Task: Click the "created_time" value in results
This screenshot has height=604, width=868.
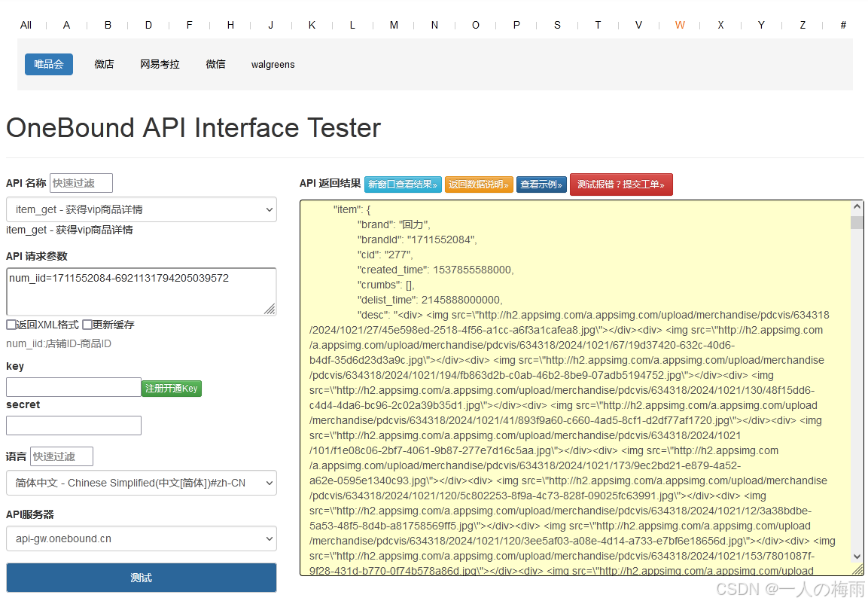Action: coord(474,270)
